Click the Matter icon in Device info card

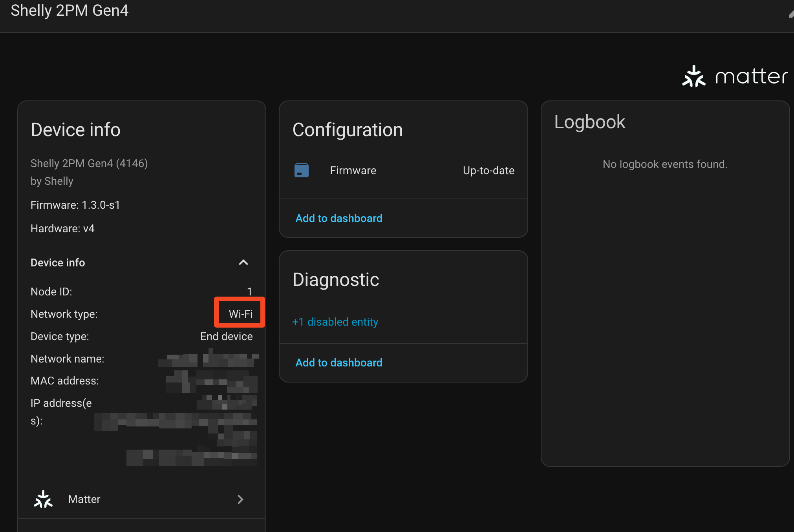tap(43, 499)
